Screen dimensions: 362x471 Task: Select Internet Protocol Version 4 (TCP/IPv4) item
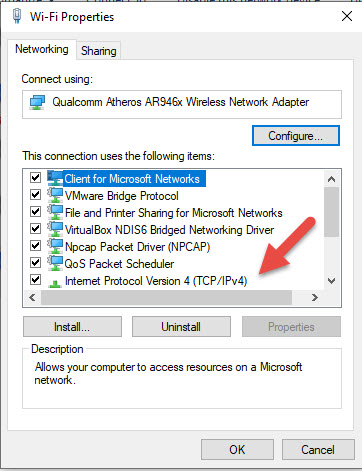(x=156, y=281)
